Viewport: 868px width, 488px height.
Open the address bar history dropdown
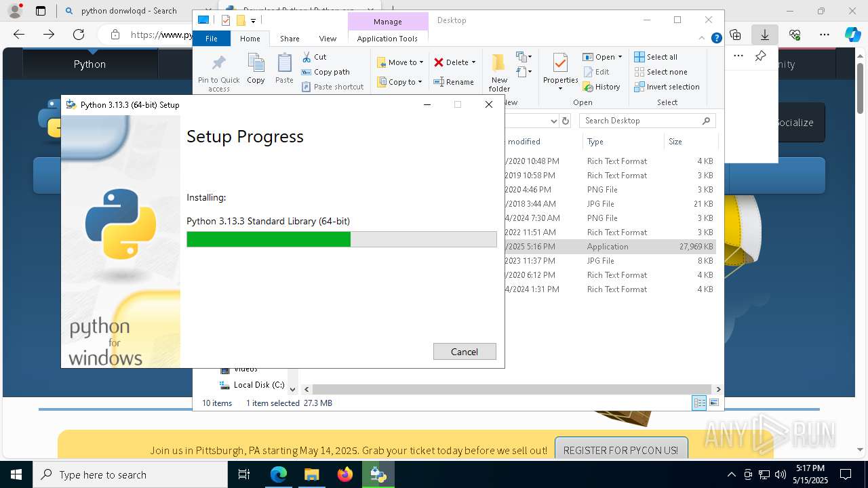553,121
